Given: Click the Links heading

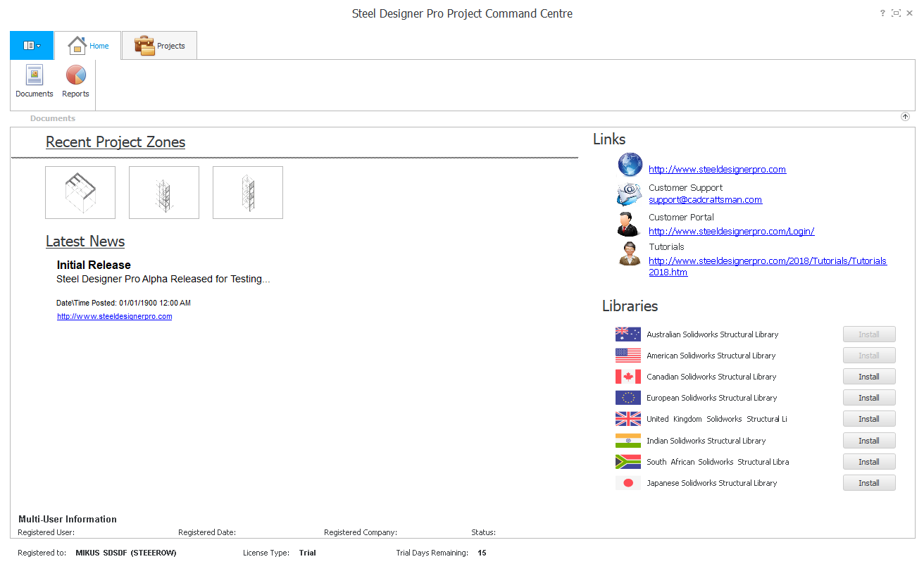Looking at the screenshot, I should tap(609, 139).
